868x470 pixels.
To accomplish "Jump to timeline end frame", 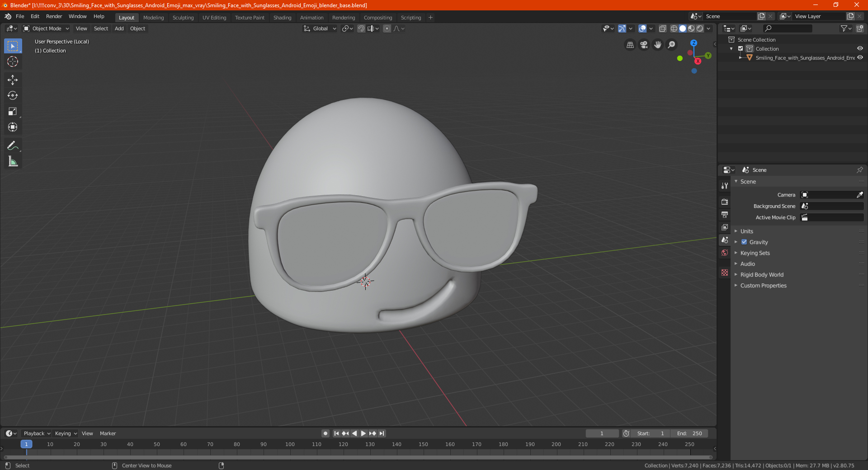I will [382, 433].
